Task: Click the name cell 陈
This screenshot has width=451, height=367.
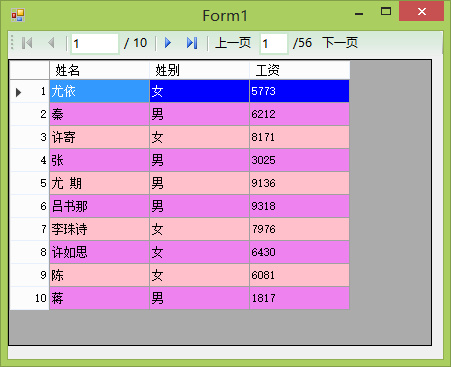Action: [99, 275]
